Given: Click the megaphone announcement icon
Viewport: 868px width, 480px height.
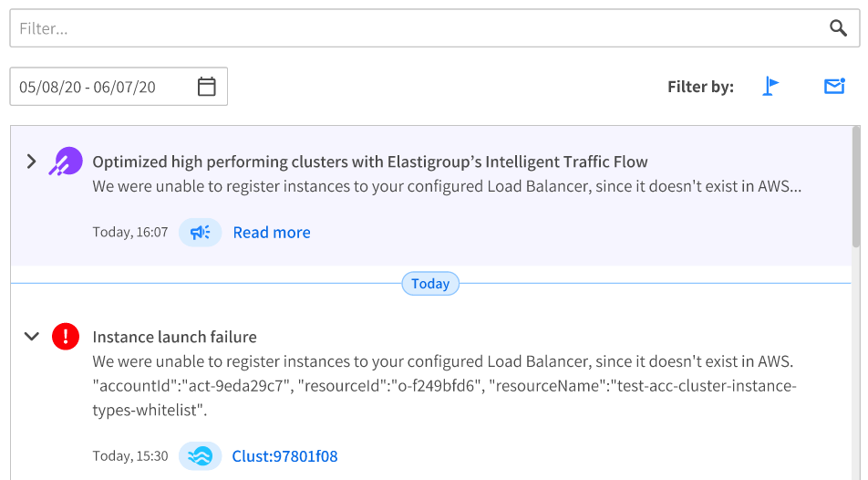Looking at the screenshot, I should 200,233.
